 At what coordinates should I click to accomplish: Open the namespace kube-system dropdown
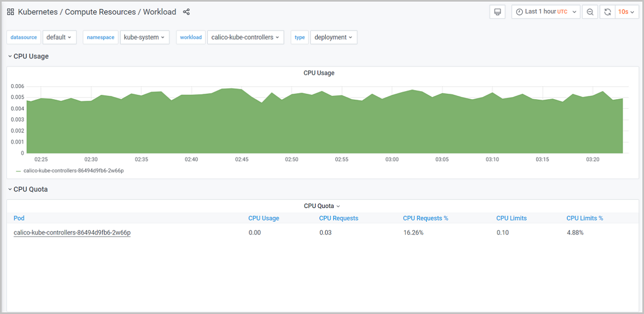click(145, 37)
